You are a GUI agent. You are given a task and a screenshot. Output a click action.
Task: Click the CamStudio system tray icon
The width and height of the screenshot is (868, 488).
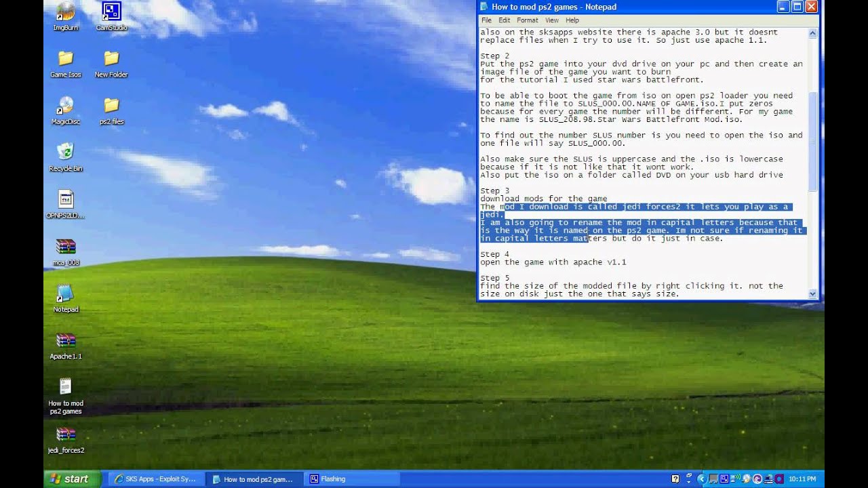tap(724, 479)
